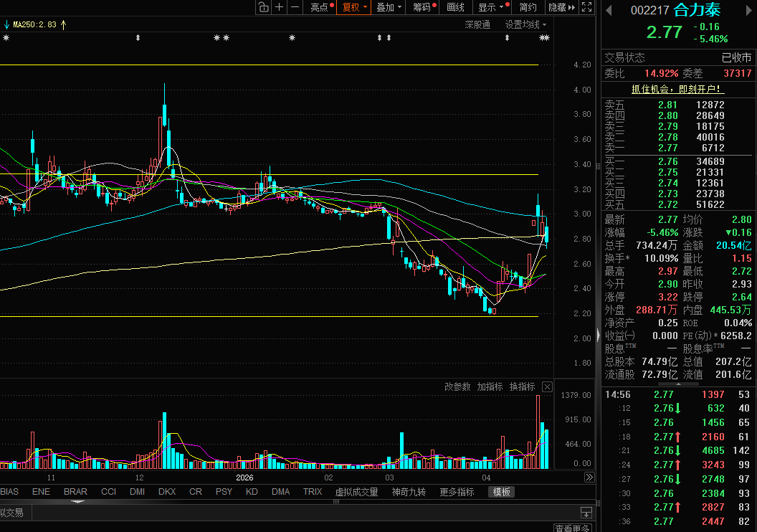Toggle fullscreen chart view icon
Viewport: 757px width, 532px height.
coord(586,7)
